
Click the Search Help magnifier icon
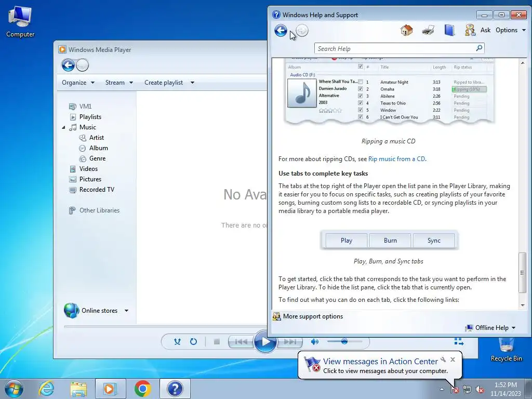coord(479,48)
